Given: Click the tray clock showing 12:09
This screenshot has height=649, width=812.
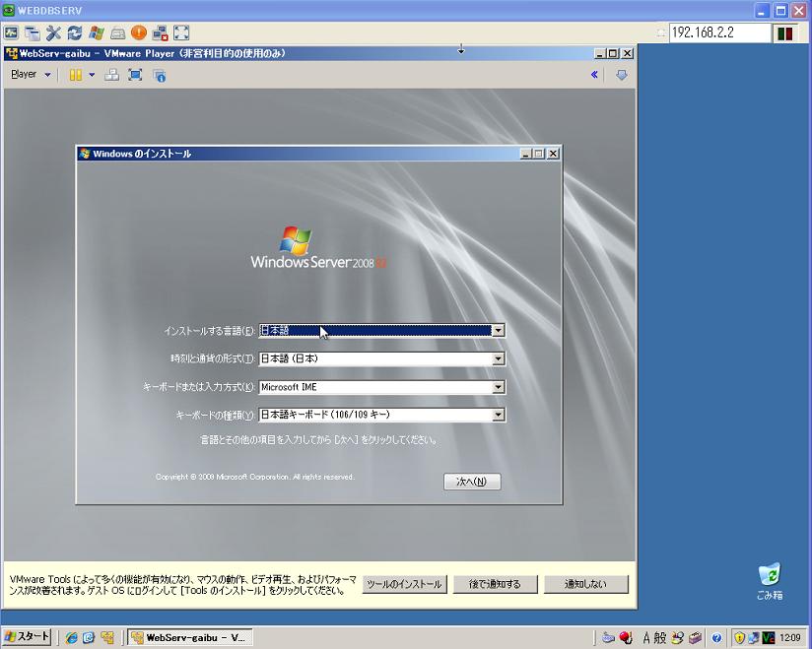Looking at the screenshot, I should coord(790,637).
